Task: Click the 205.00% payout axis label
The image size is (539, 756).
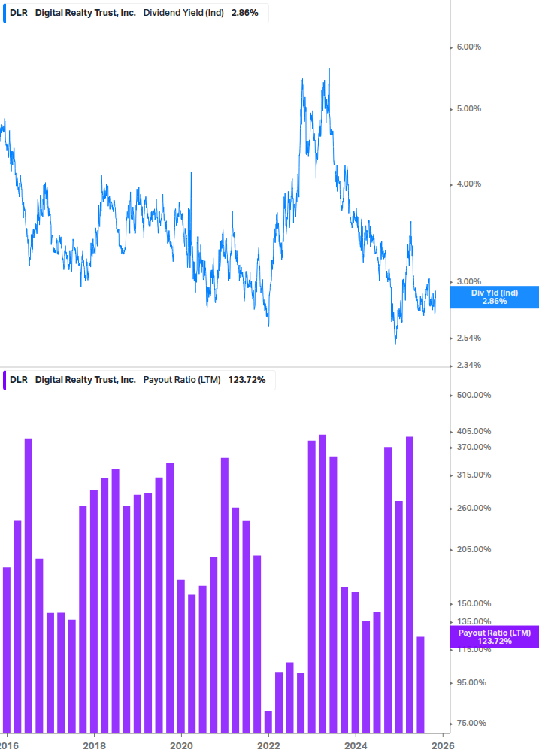Action: click(x=474, y=550)
